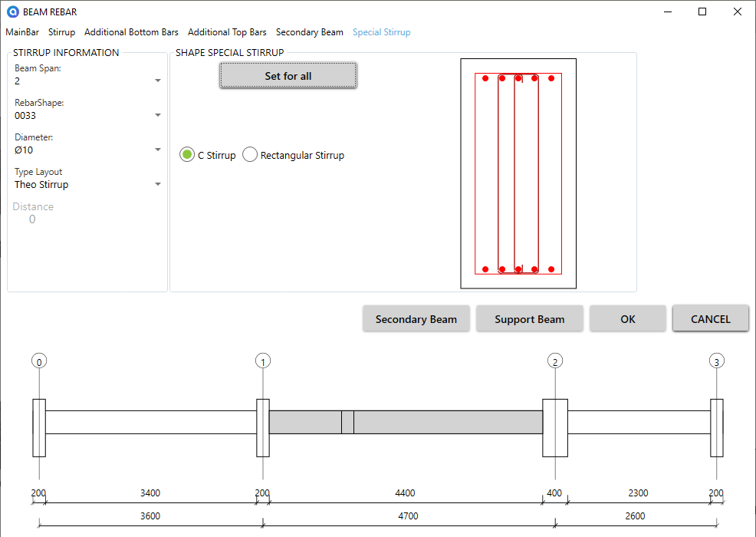Select the Secondary Beam tab

tap(310, 32)
